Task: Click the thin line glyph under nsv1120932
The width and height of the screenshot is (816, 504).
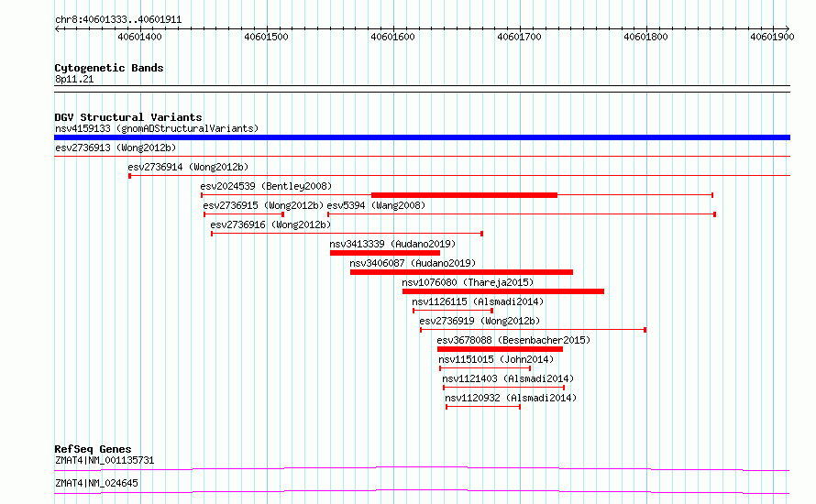Action: pyautogui.click(x=483, y=407)
